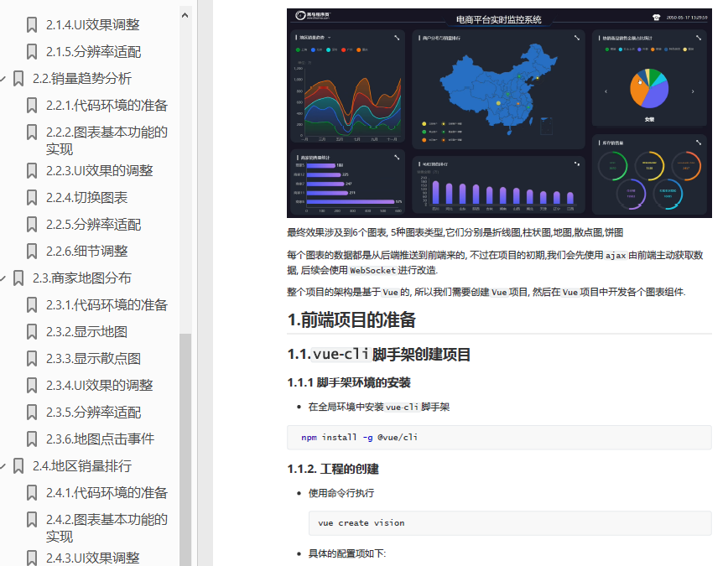Click the sidebar scrollbar up arrow
The width and height of the screenshot is (728, 566).
(x=184, y=14)
